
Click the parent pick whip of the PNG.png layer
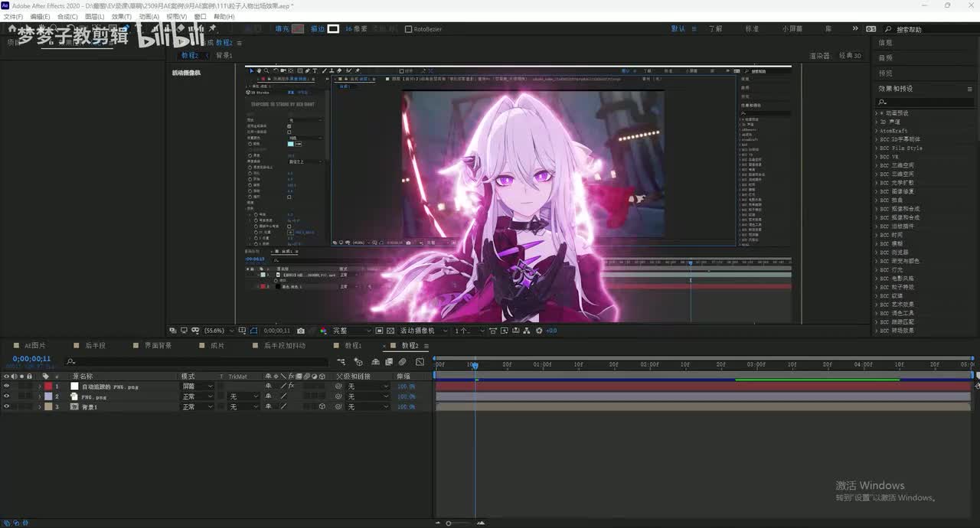tap(338, 396)
